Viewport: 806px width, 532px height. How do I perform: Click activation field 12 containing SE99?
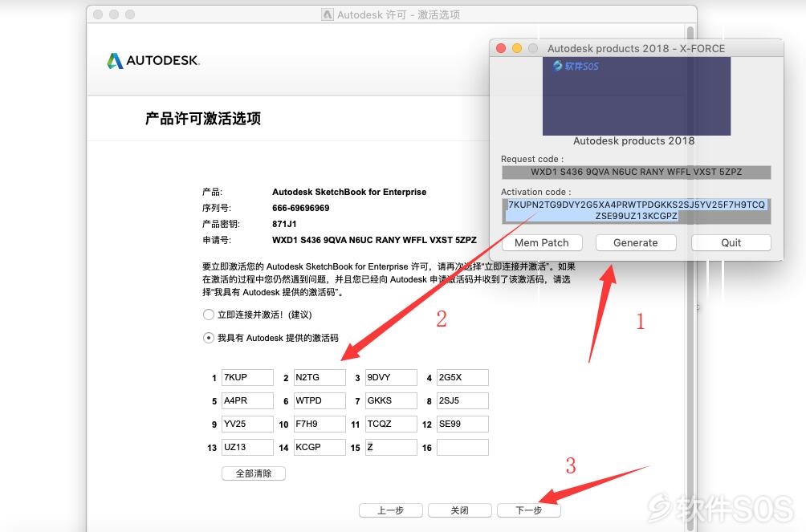pos(462,424)
